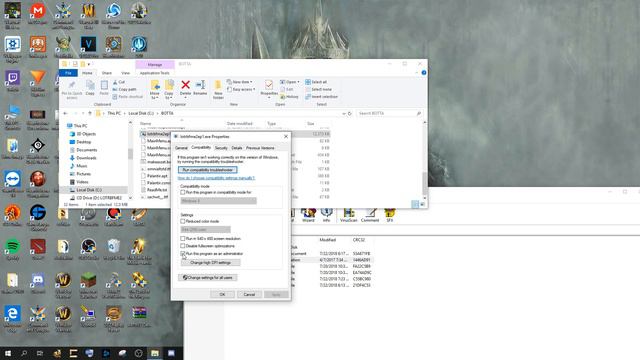640x360 pixels.
Task: Click the Cut command in ribbon
Action: click(x=119, y=82)
